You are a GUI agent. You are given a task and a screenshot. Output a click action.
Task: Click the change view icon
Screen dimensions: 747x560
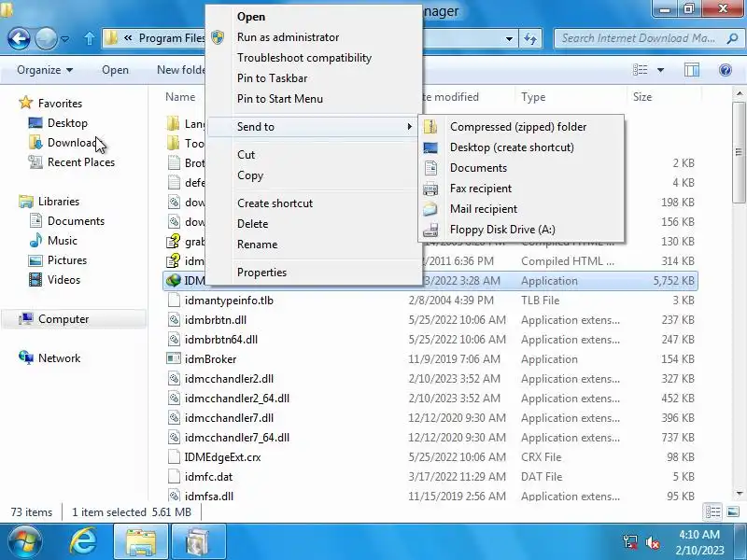(640, 70)
